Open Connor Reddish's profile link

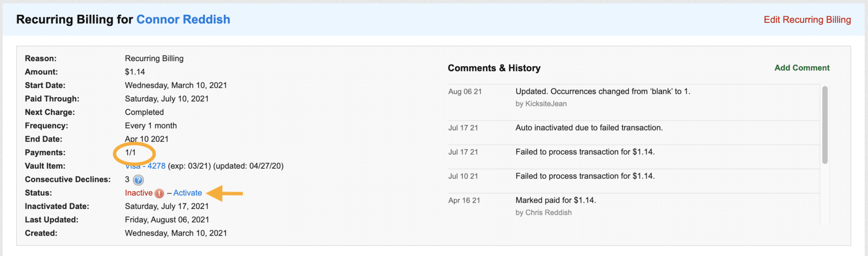click(183, 19)
